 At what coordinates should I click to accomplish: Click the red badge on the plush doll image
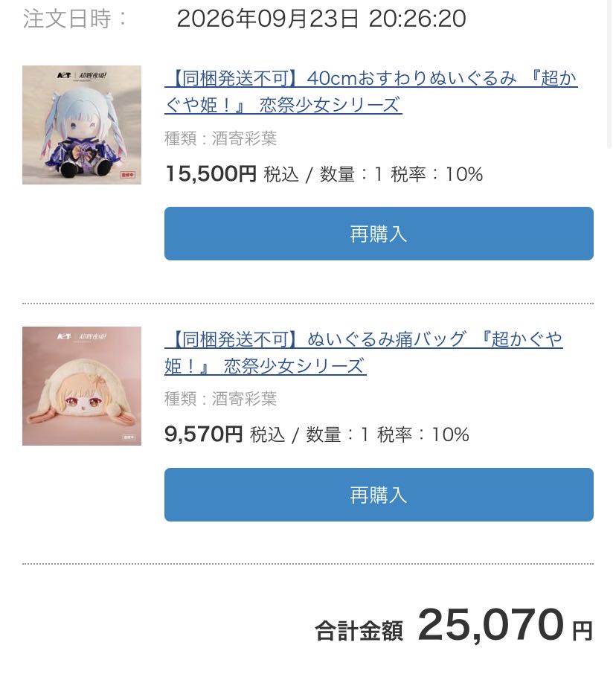pos(128,175)
